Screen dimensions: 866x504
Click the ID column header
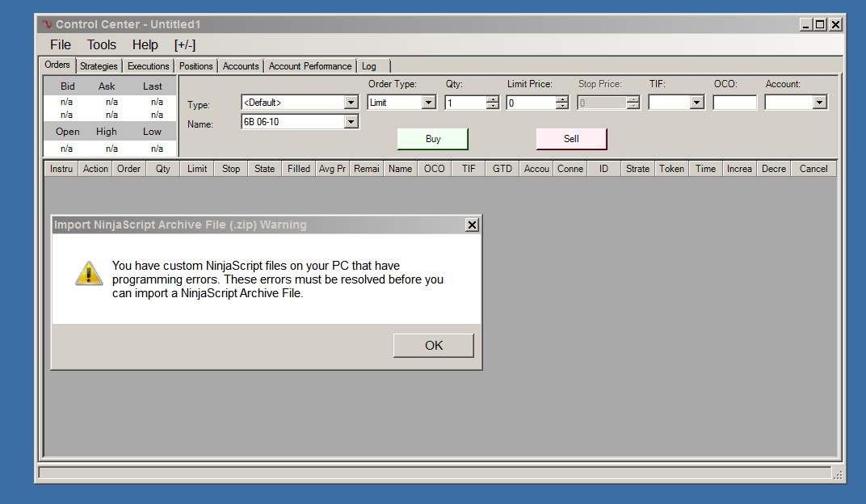[603, 169]
